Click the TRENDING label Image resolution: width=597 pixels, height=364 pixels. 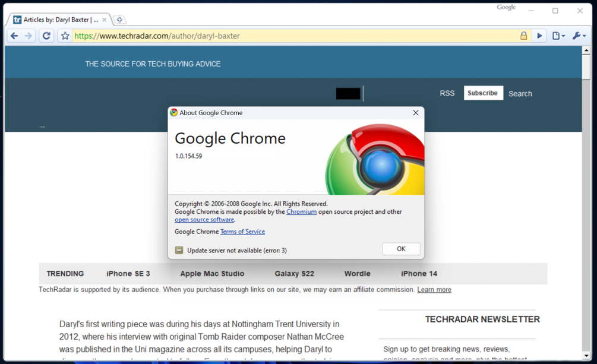pyautogui.click(x=65, y=273)
